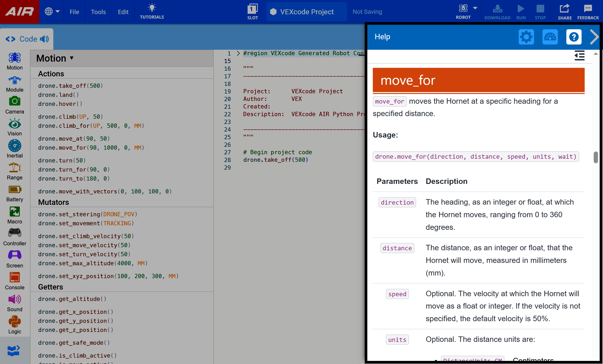Viewport: 603px width, 364px height.
Task: Click the VEXcode Project name button
Action: point(306,12)
